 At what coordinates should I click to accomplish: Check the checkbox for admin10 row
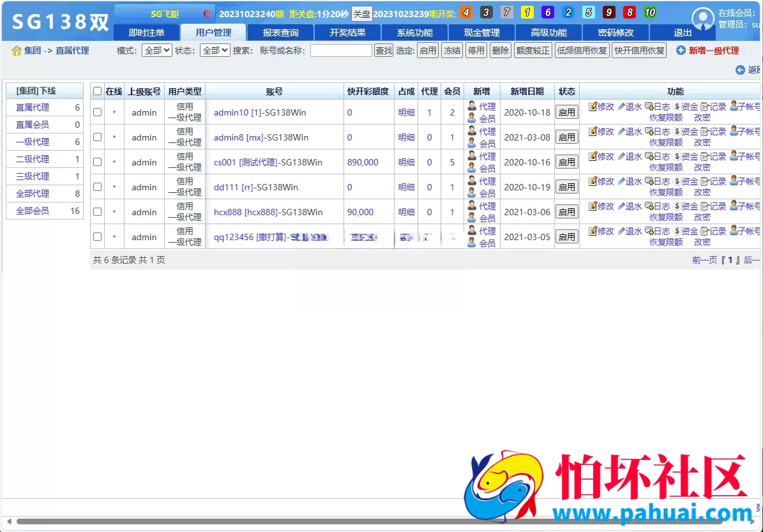(97, 112)
